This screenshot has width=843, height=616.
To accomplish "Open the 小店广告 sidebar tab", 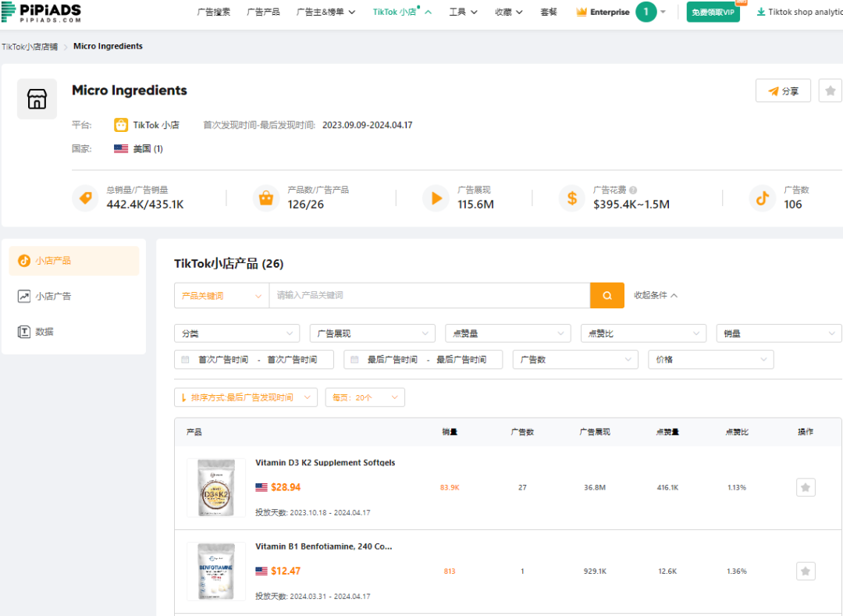I will [74, 296].
